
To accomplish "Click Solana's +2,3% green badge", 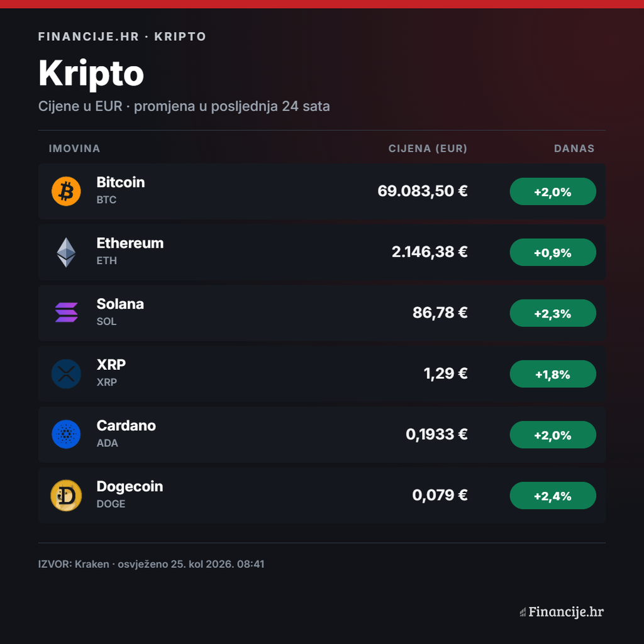I will [x=553, y=313].
